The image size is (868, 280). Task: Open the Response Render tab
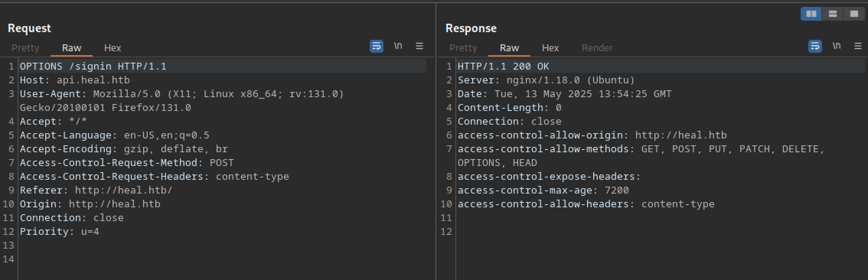coord(597,48)
